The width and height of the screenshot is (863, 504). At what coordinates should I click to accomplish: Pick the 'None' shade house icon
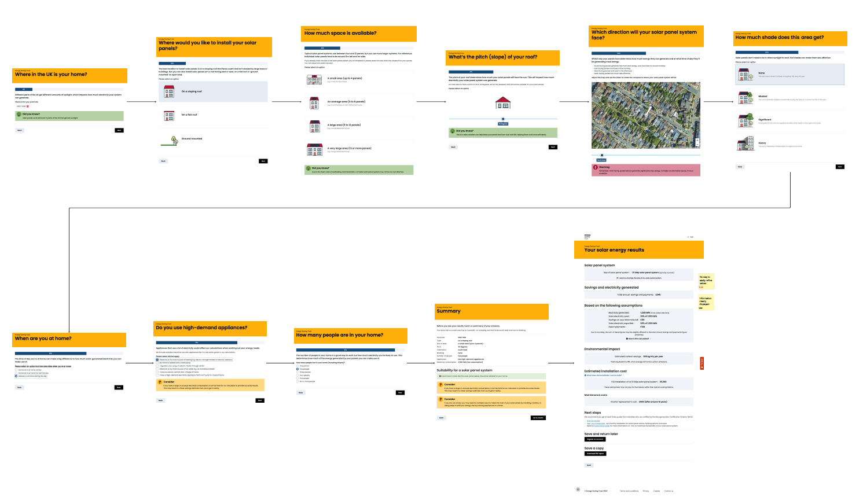coord(745,74)
